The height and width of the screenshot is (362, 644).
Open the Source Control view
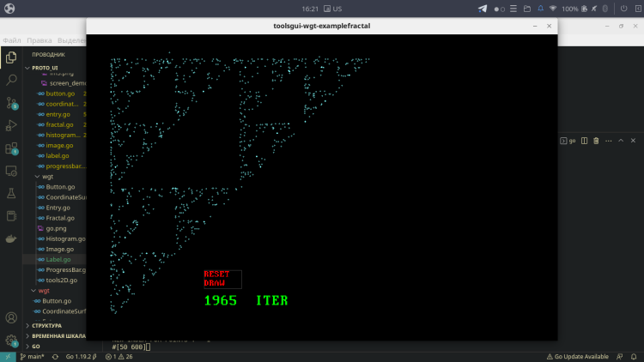tap(11, 103)
